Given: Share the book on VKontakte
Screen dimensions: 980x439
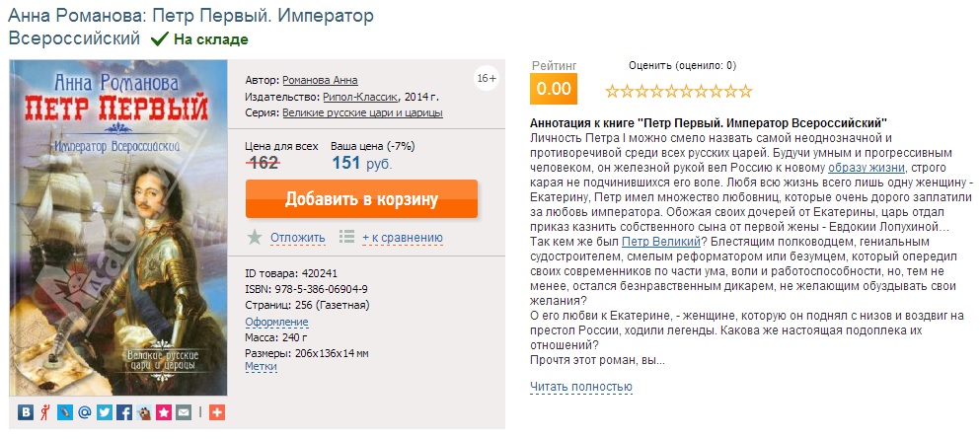Looking at the screenshot, I should click(x=27, y=413).
